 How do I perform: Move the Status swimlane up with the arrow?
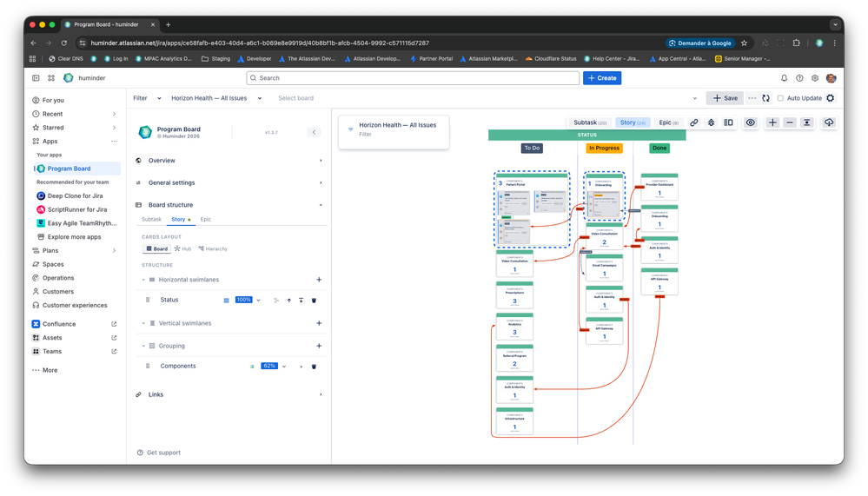coord(289,300)
